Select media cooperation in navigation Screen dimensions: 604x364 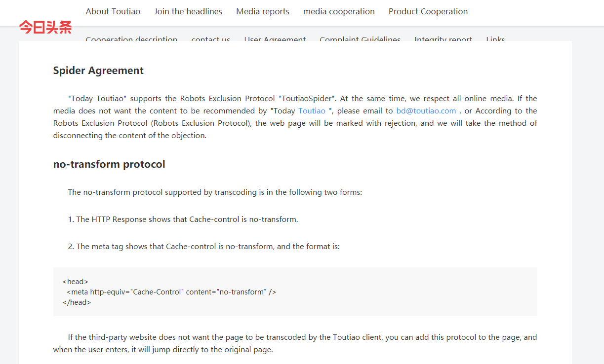(x=339, y=11)
